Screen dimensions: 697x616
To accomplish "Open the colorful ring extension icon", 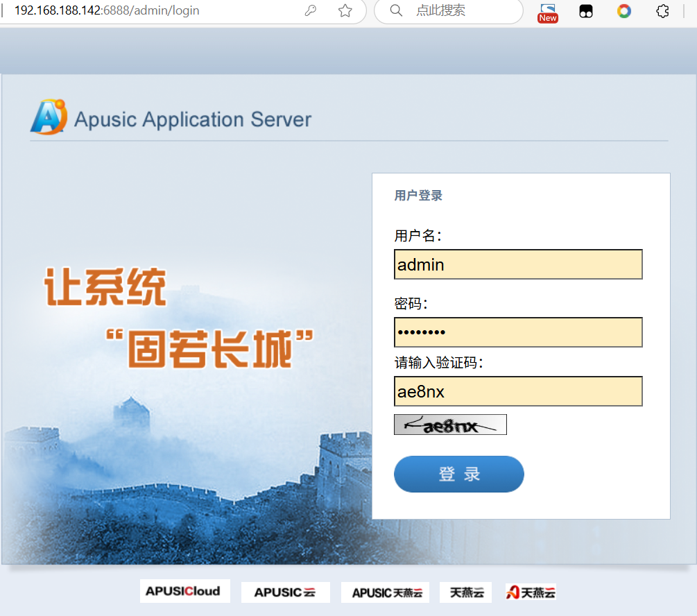I will pyautogui.click(x=624, y=11).
